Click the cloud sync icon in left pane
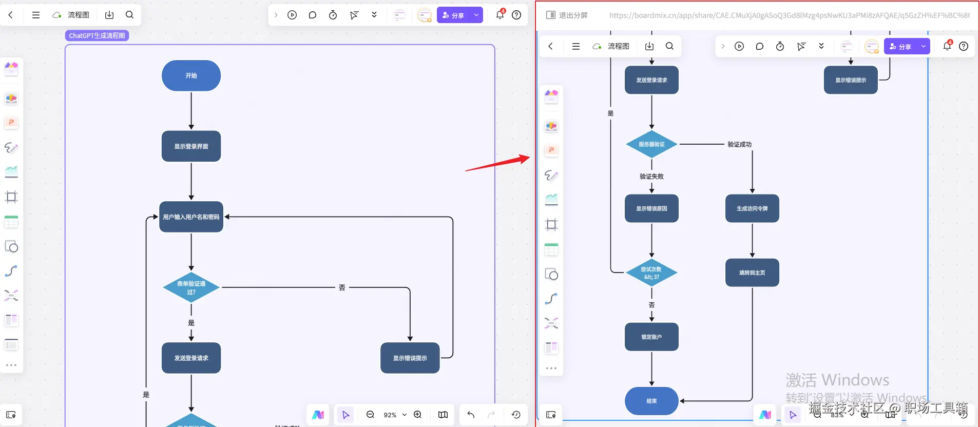This screenshot has width=980, height=427. [x=57, y=15]
